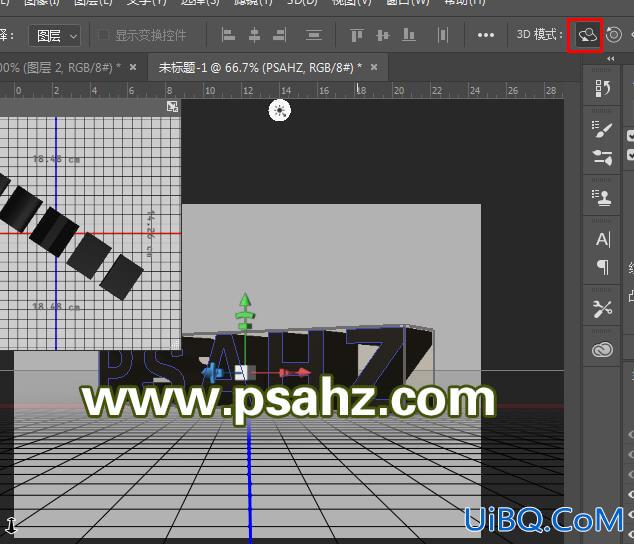Click the green Y-axis scale block handle

pos(245,325)
